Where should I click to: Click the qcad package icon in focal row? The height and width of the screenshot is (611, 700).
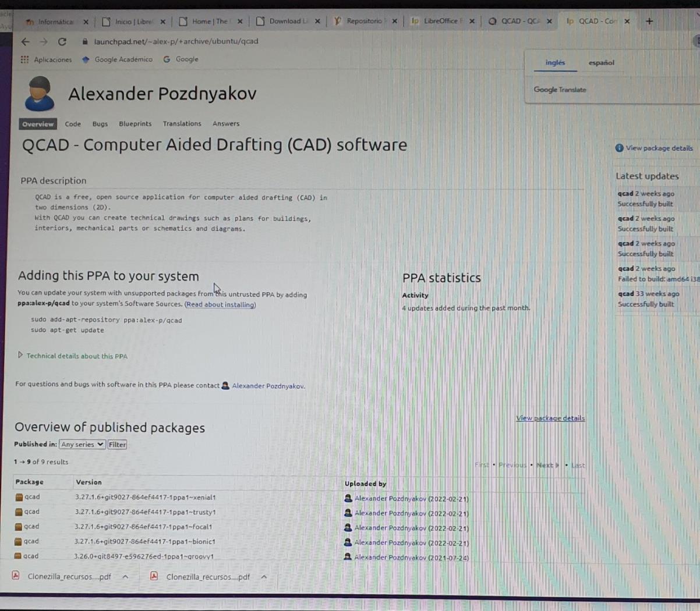(19, 527)
